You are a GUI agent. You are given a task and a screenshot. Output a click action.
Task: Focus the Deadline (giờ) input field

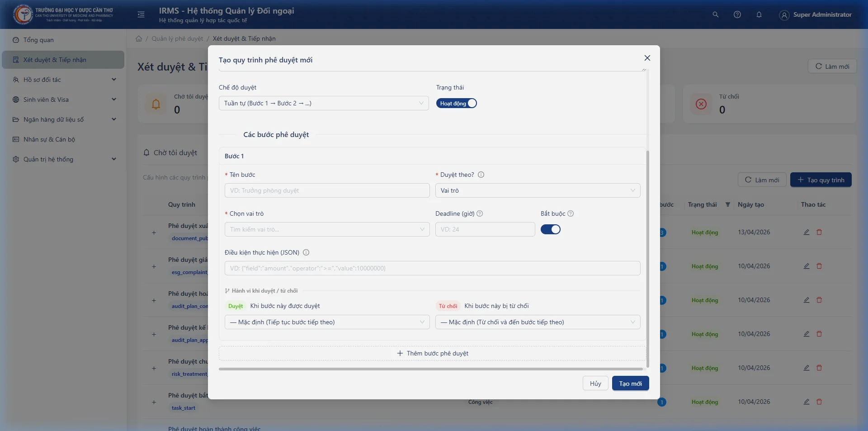(485, 229)
